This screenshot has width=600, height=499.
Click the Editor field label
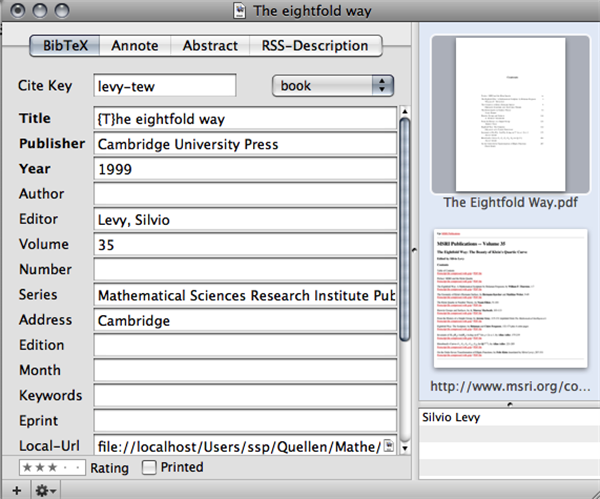tap(38, 219)
